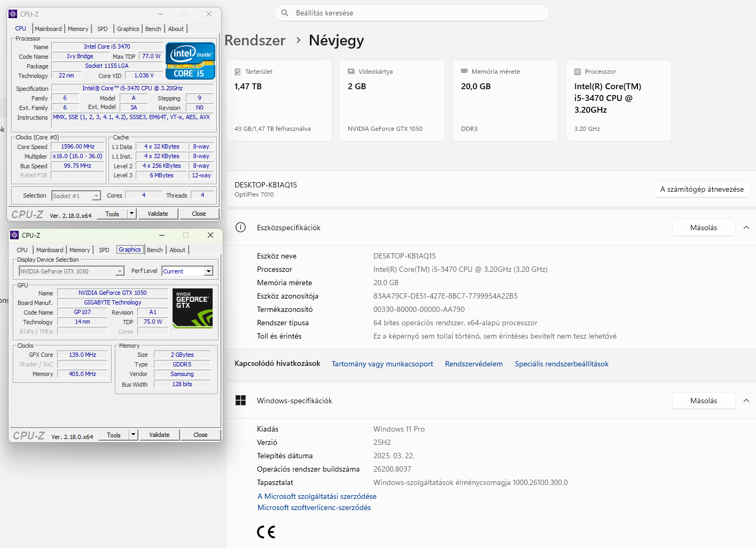The image size is (756, 548).
Task: Open A Microsoft szolgáltatási szerződése link
Action: [x=317, y=496]
